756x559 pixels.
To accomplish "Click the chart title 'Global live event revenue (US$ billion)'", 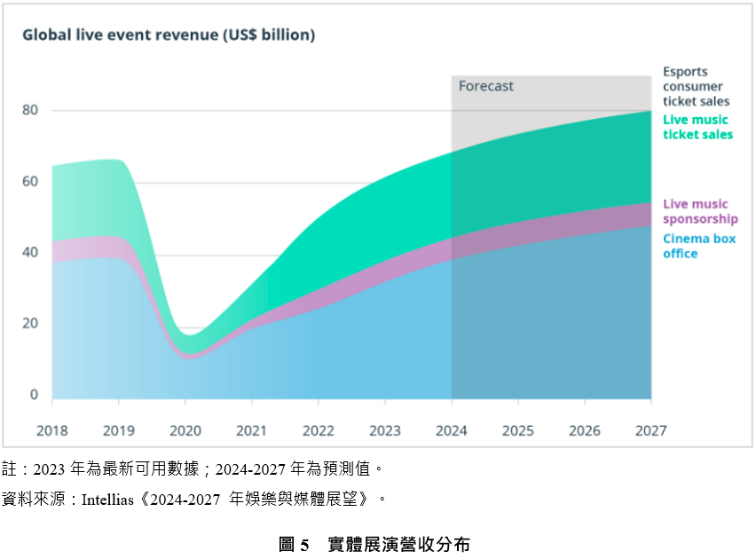I will (x=169, y=35).
